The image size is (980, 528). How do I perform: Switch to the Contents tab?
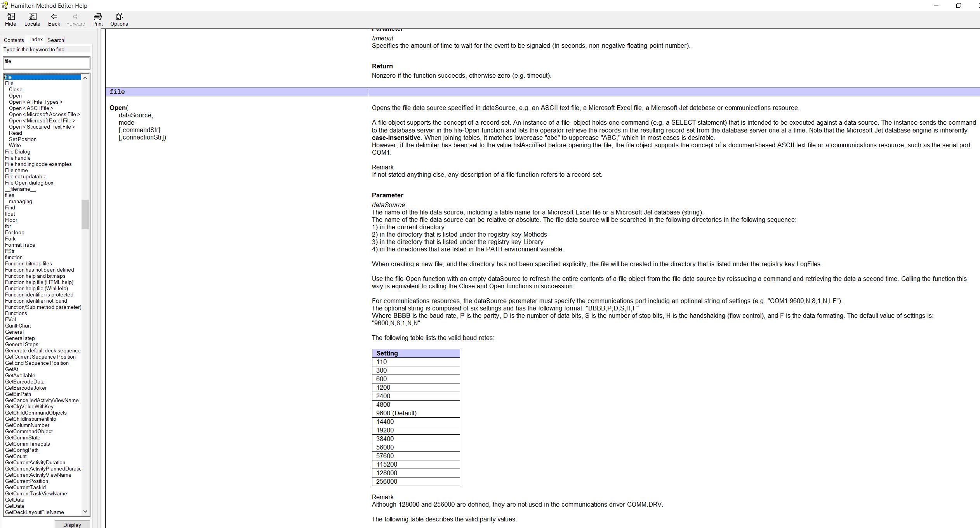click(x=14, y=40)
